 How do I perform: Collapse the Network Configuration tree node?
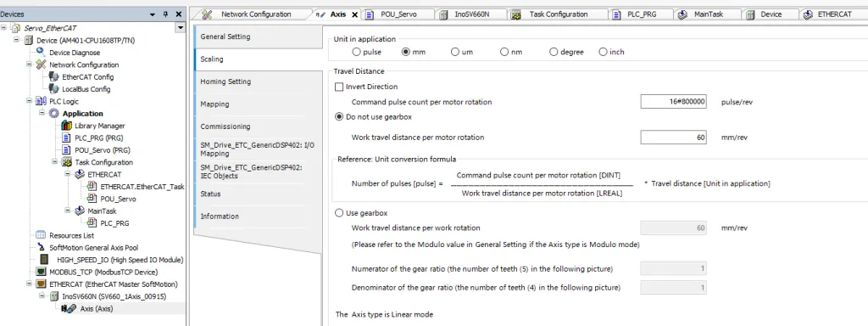(x=30, y=65)
